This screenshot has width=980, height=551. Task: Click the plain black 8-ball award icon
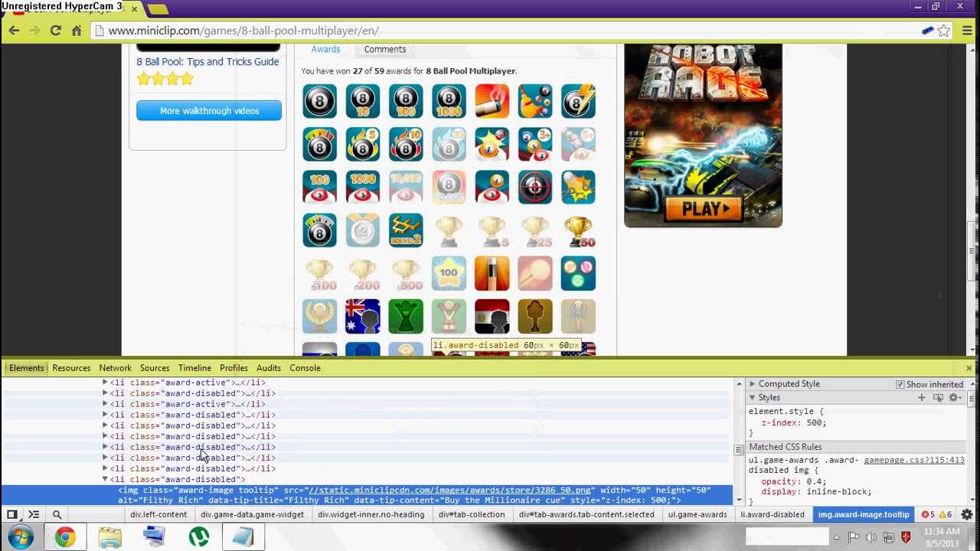(x=319, y=101)
